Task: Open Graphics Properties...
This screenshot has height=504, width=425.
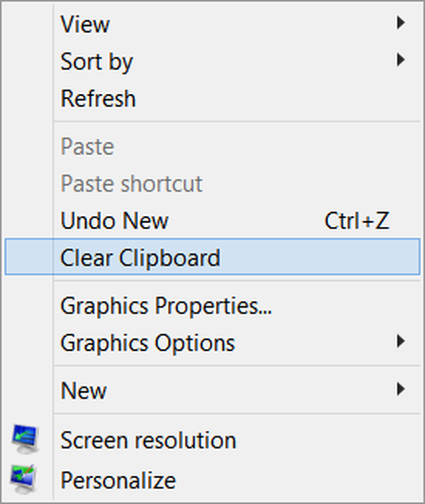Action: point(166,305)
